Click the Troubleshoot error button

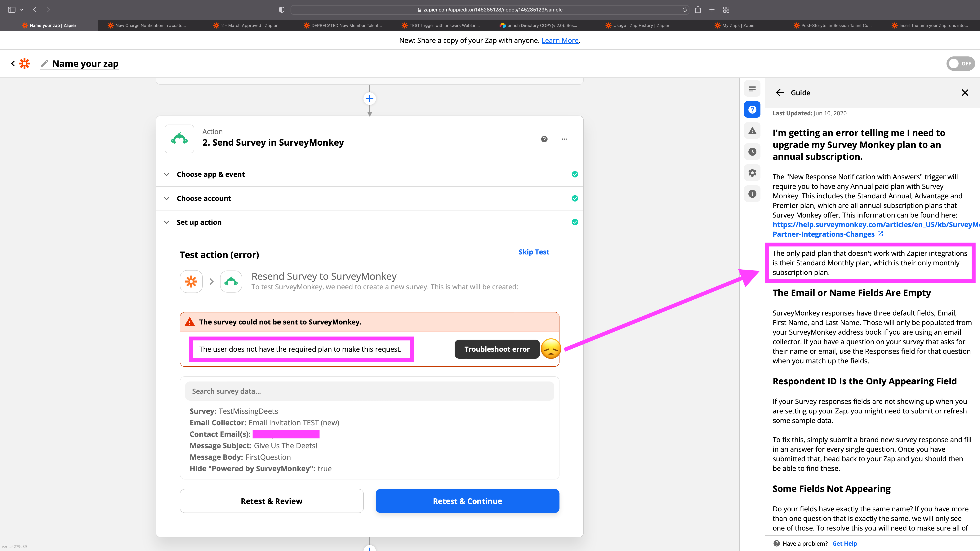point(497,349)
